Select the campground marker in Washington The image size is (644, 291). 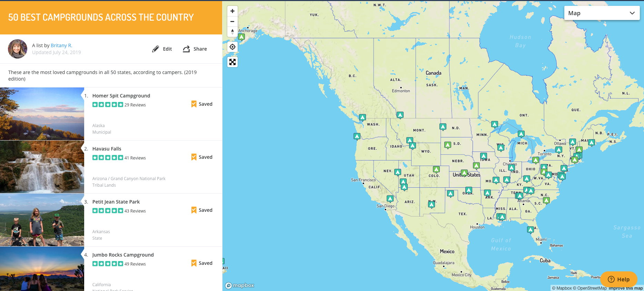click(x=363, y=118)
